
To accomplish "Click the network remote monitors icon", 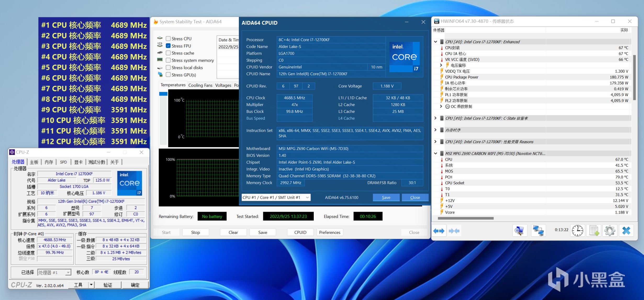I will point(539,231).
